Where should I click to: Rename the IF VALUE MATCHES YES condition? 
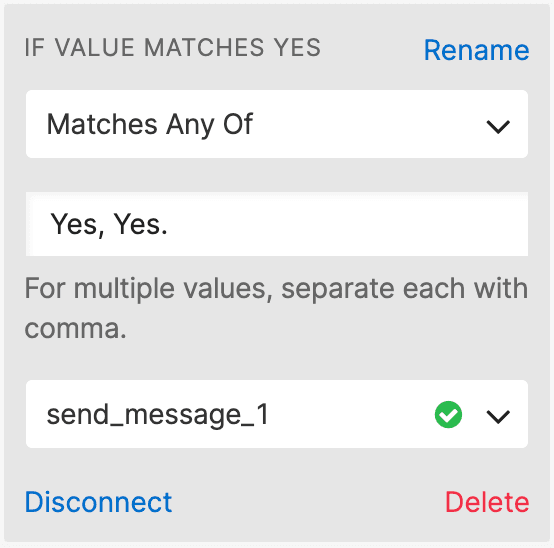tap(476, 50)
